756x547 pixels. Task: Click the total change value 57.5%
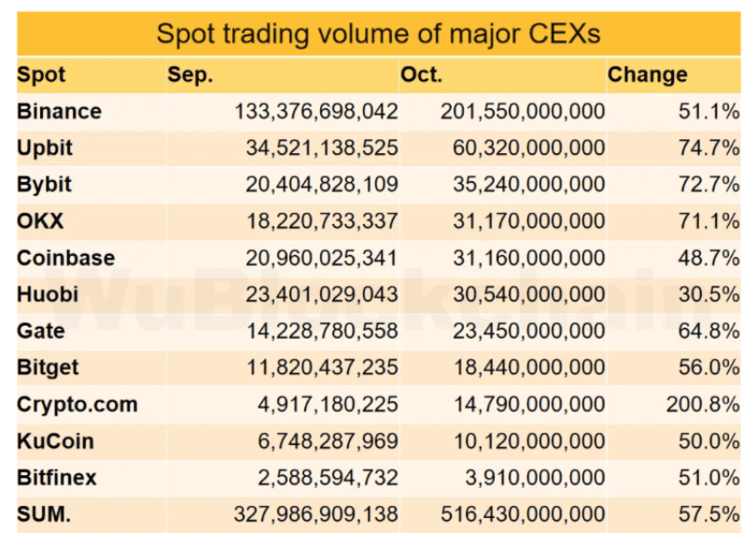click(x=709, y=514)
